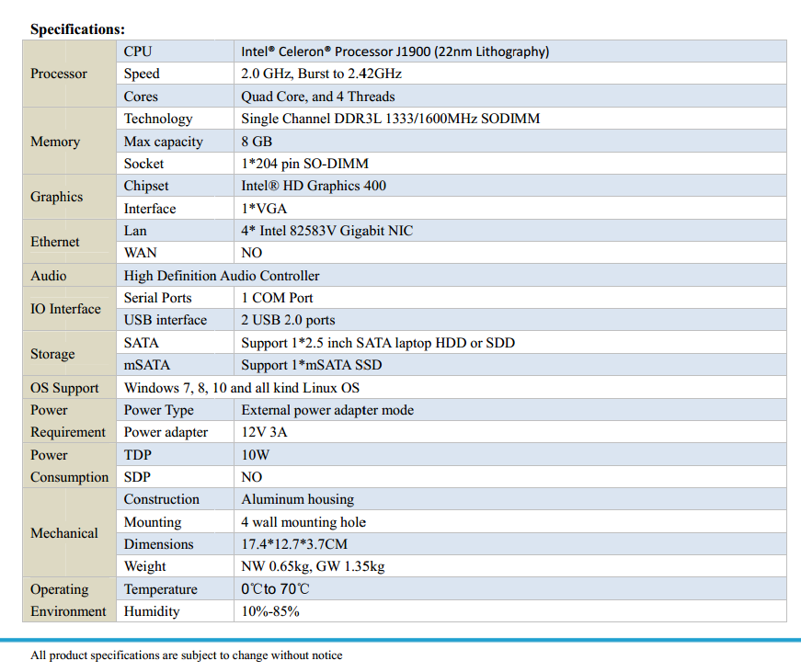Click the DDR3L SODIMM memory technology value

[390, 119]
